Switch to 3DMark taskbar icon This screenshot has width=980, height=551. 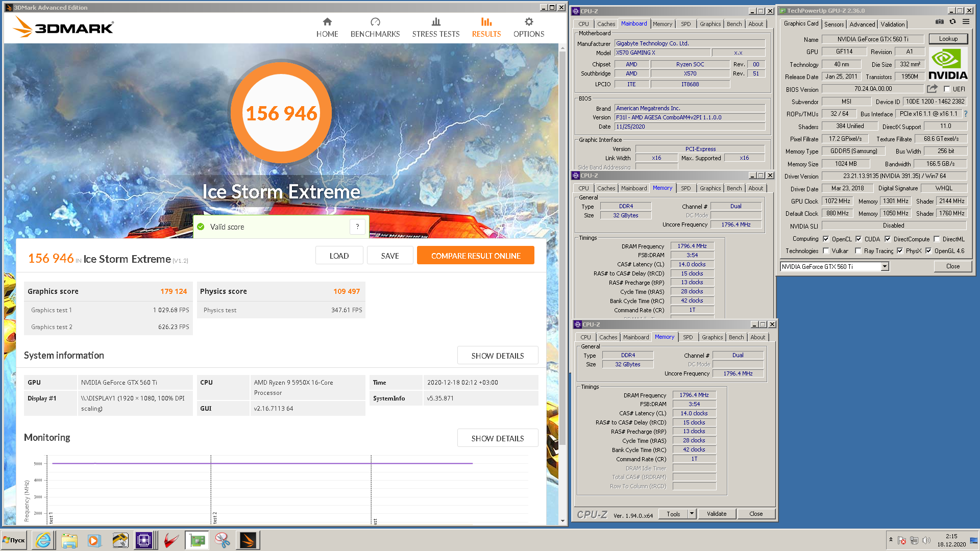click(248, 540)
